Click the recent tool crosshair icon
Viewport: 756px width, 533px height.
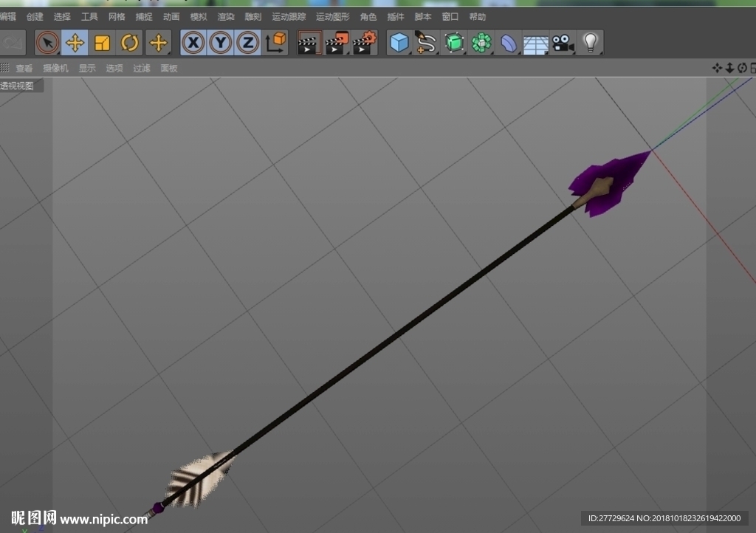click(158, 43)
